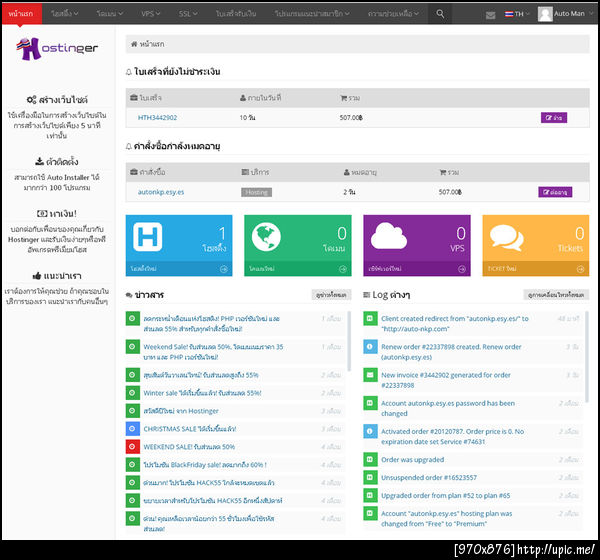This screenshot has width=600, height=560.
Task: Click the Log list scrollbar
Action: click(587, 356)
